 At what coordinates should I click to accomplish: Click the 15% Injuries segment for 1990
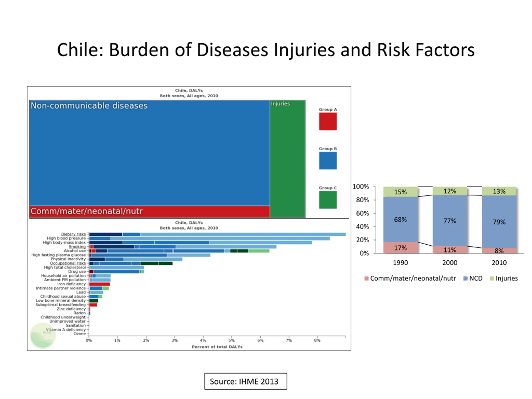click(x=400, y=192)
